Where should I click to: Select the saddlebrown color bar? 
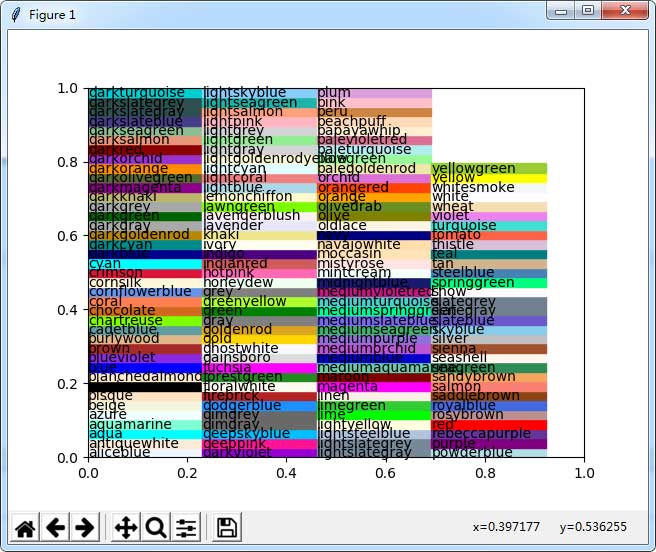coord(489,396)
